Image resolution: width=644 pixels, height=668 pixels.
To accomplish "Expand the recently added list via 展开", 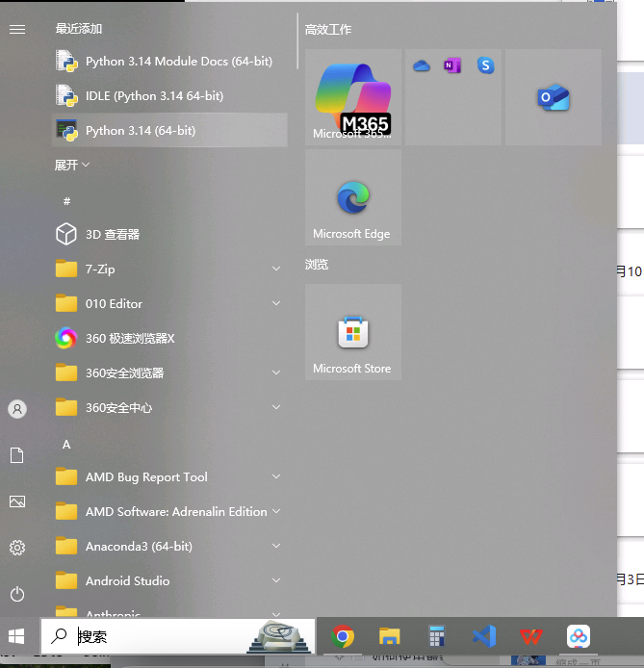I will [71, 165].
